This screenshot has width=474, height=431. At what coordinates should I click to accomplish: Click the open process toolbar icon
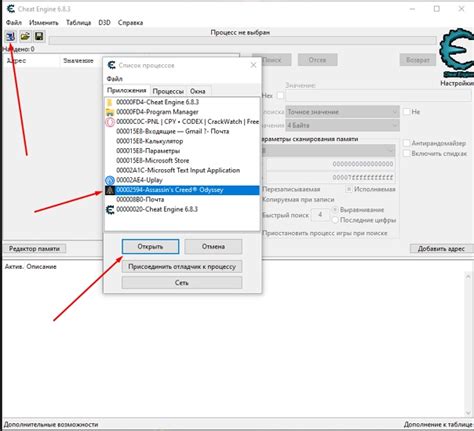point(10,36)
